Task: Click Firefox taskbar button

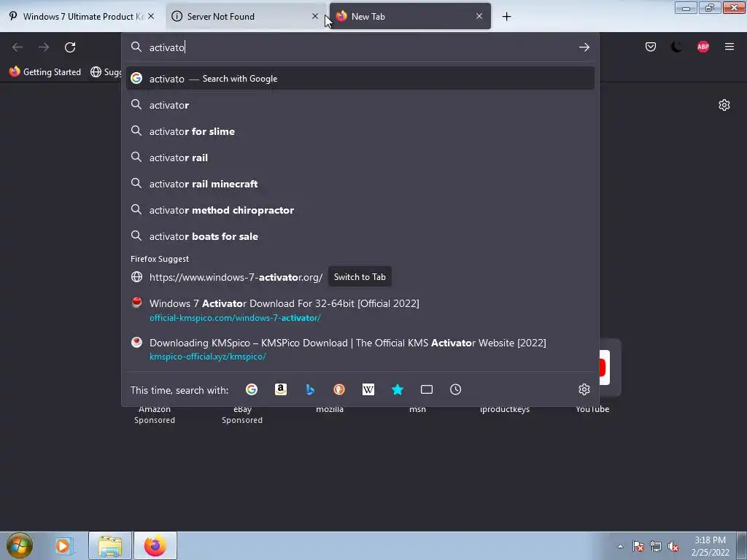Action: (155, 545)
